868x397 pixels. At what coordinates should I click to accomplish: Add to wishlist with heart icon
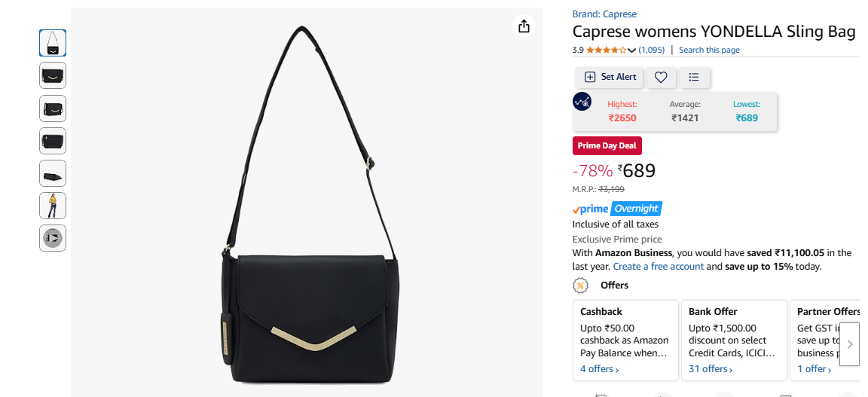(661, 78)
